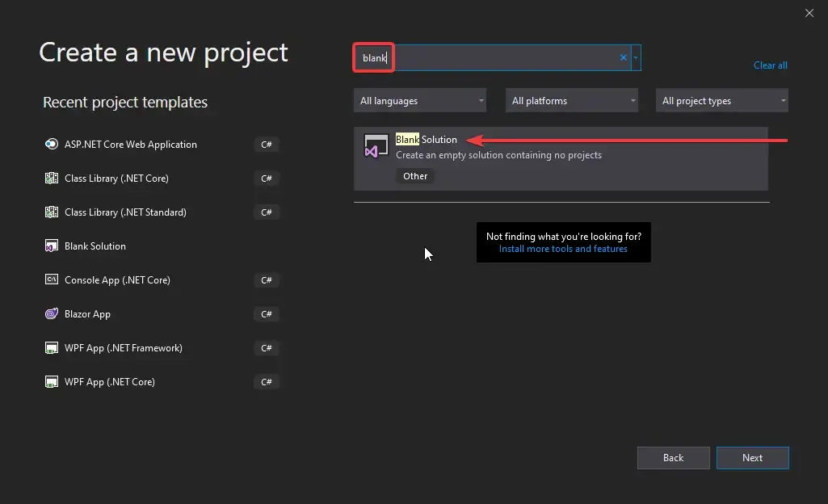Select Blank Solution from recent templates

(95, 246)
